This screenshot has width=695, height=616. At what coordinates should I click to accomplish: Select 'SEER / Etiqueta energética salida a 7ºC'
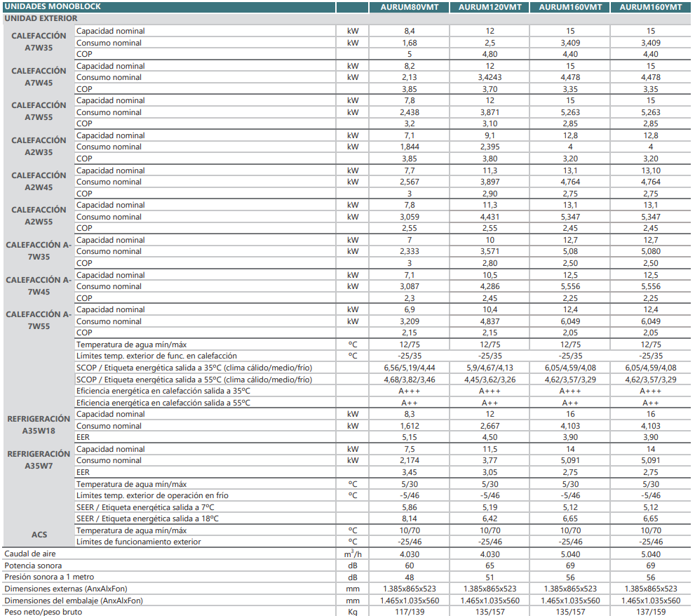pos(145,507)
